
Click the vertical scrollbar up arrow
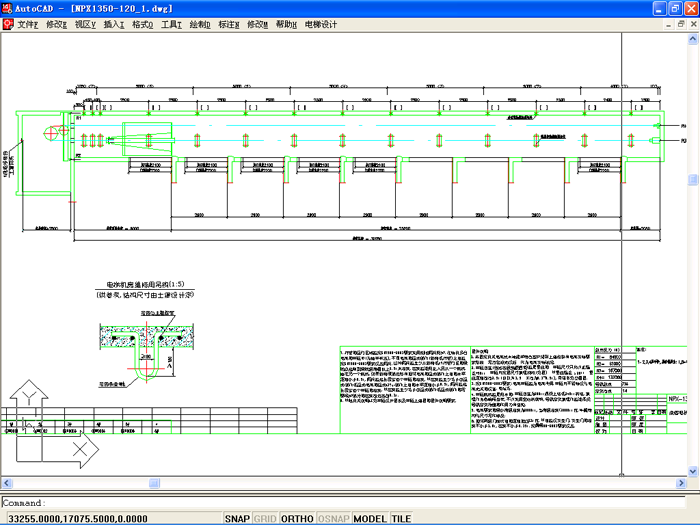coord(693,39)
